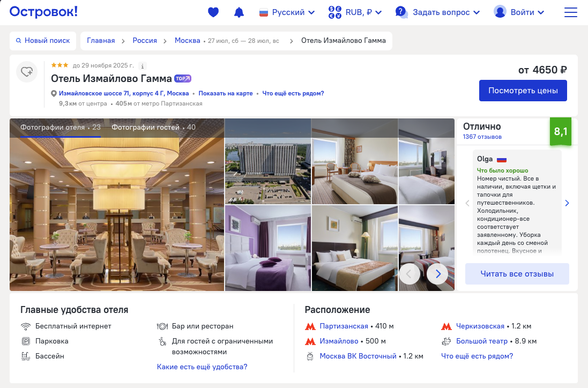Open the 1367 отзывов link
The image size is (588, 388).
click(482, 137)
